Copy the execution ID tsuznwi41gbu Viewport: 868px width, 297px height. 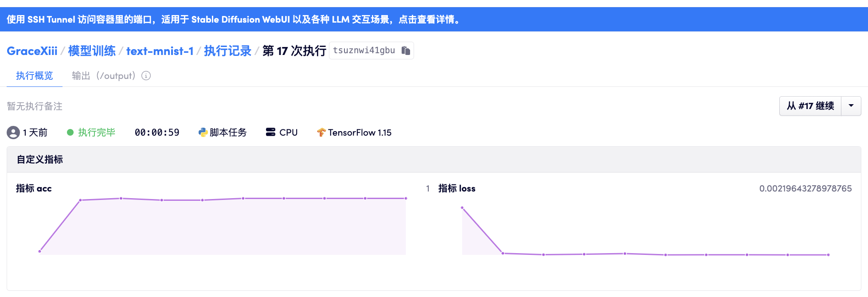pyautogui.click(x=406, y=51)
